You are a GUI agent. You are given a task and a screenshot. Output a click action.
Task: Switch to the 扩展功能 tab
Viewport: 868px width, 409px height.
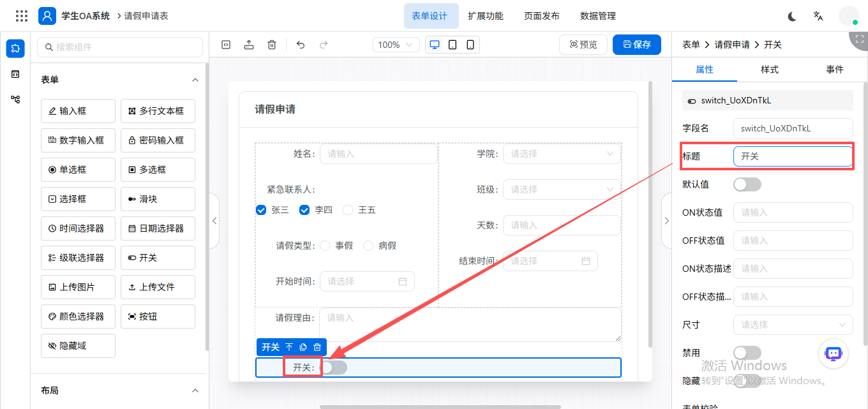tap(486, 16)
